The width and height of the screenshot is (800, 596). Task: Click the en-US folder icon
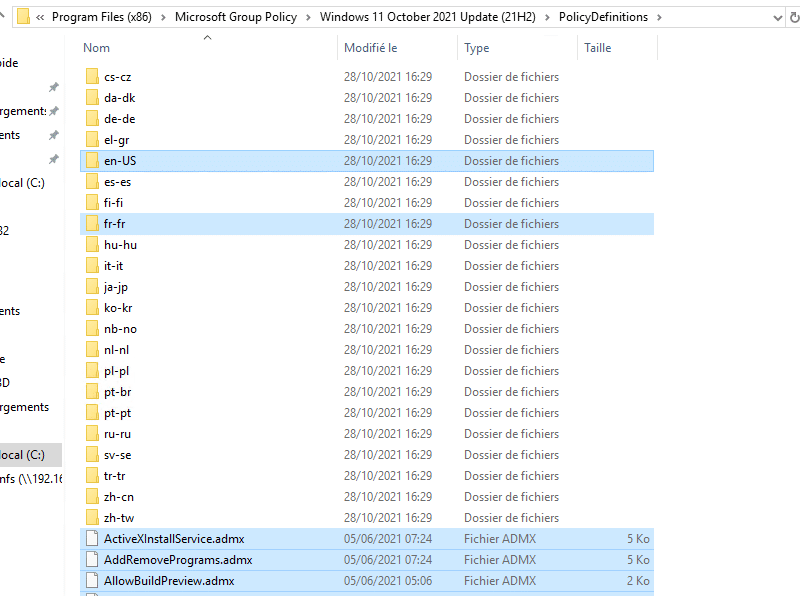click(92, 161)
